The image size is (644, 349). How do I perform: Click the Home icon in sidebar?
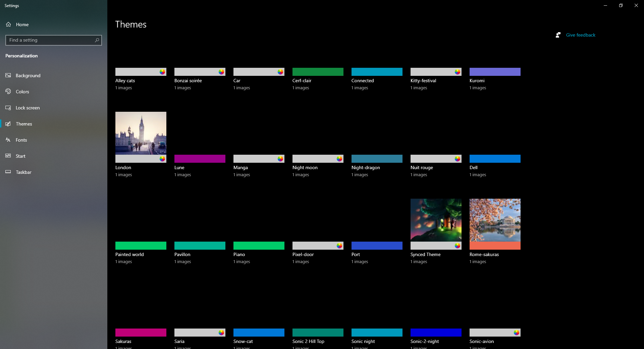(x=8, y=24)
